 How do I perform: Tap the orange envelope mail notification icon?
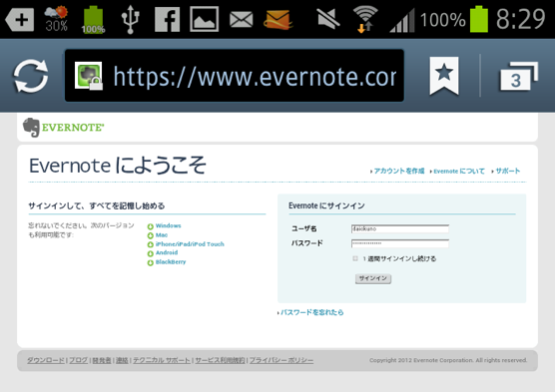click(x=278, y=20)
